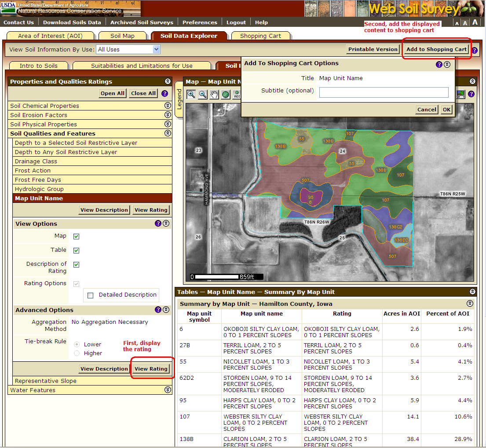Open help beside Add to Shopping Cart button
Screen dimensions: 486x448
tap(475, 50)
